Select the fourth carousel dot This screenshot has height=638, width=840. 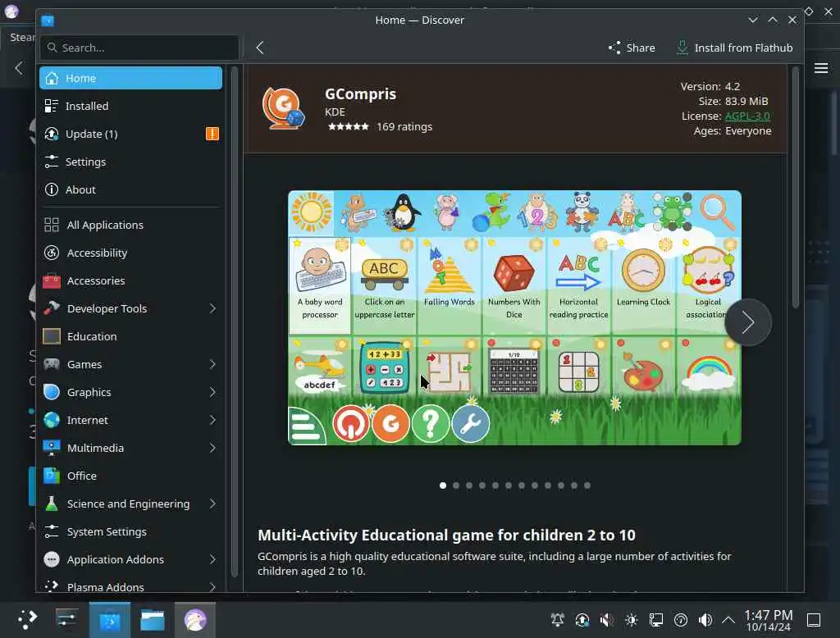click(x=482, y=485)
